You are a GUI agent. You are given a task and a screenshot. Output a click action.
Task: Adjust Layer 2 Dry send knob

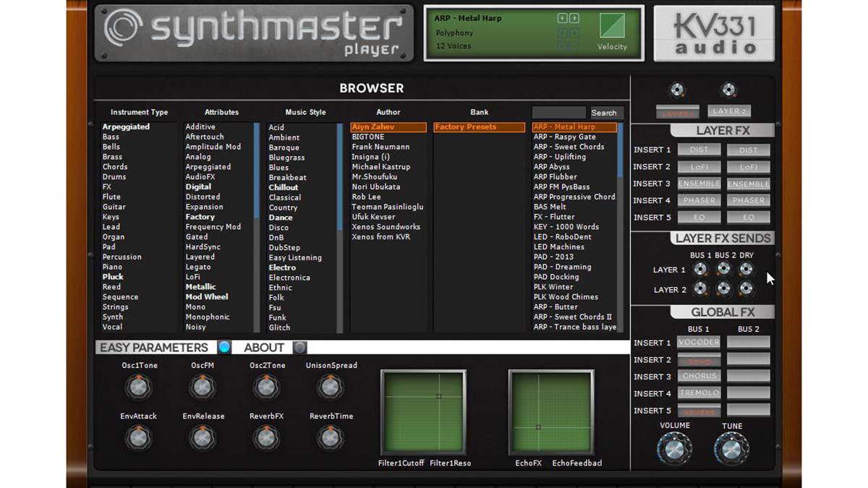[746, 289]
